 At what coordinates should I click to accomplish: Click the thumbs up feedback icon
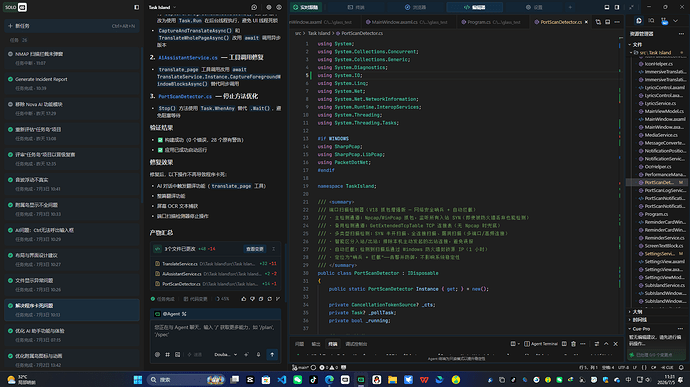[x=243, y=299]
